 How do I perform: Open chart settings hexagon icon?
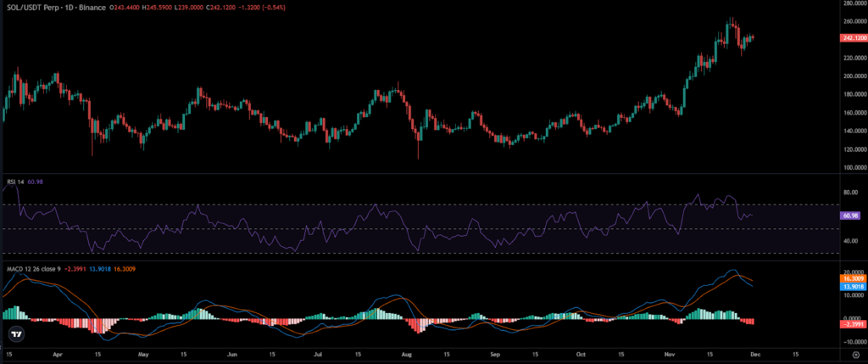click(x=856, y=354)
